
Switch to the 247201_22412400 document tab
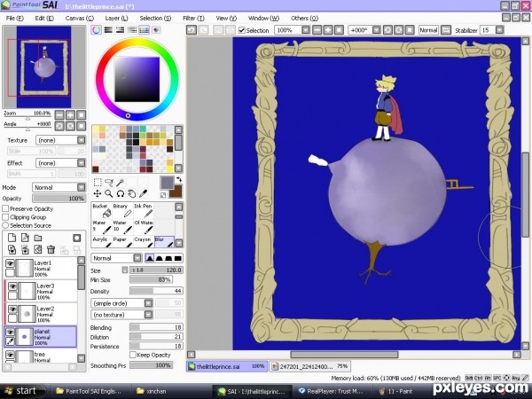tap(310, 366)
